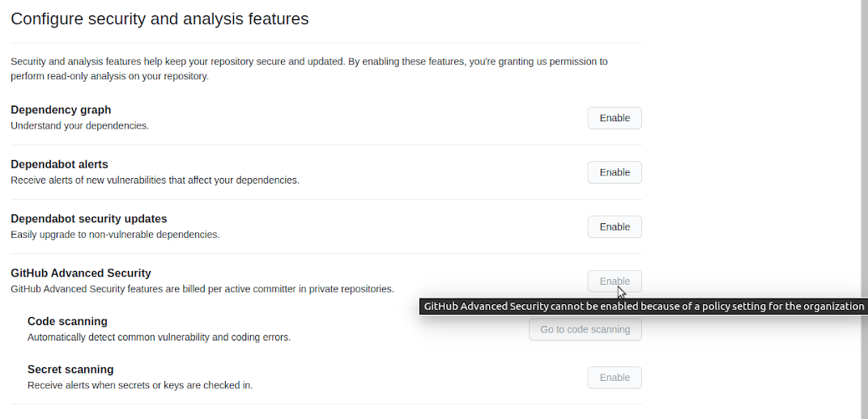Click the Dependabot security updates heading
This screenshot has height=419, width=868.
pyautogui.click(x=89, y=218)
